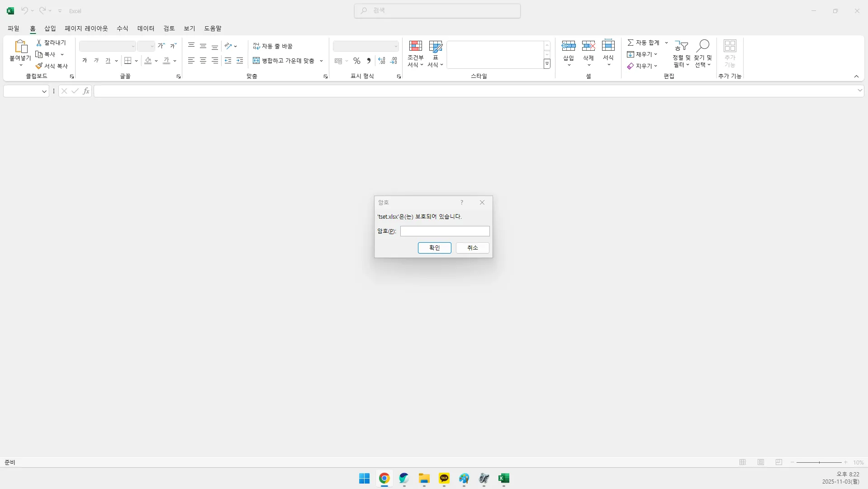Viewport: 868px width, 489px height.
Task: Click the 암호 password input field
Action: [445, 231]
